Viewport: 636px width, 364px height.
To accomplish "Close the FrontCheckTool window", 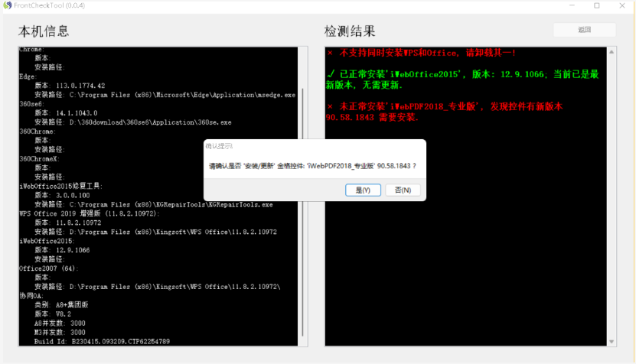I will [621, 5].
